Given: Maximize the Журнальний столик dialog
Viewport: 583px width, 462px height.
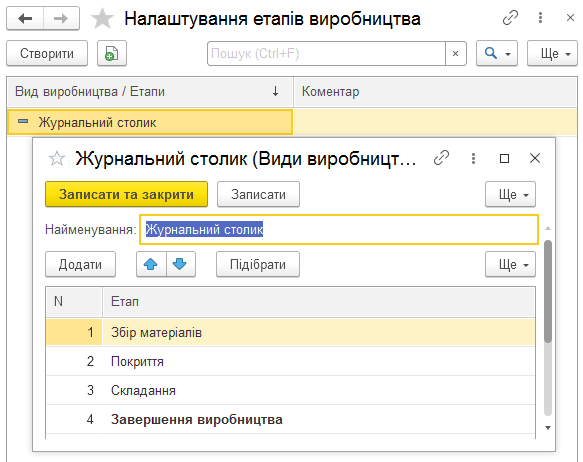Looking at the screenshot, I should pos(504,158).
